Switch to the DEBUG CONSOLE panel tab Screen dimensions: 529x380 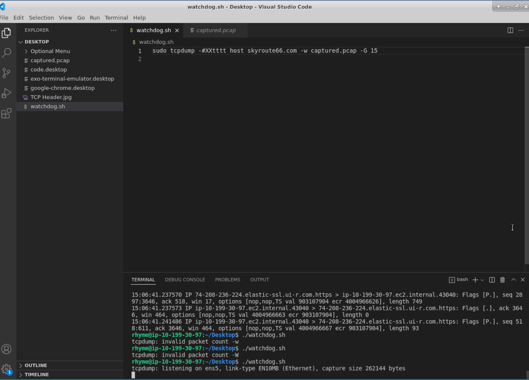(185, 280)
